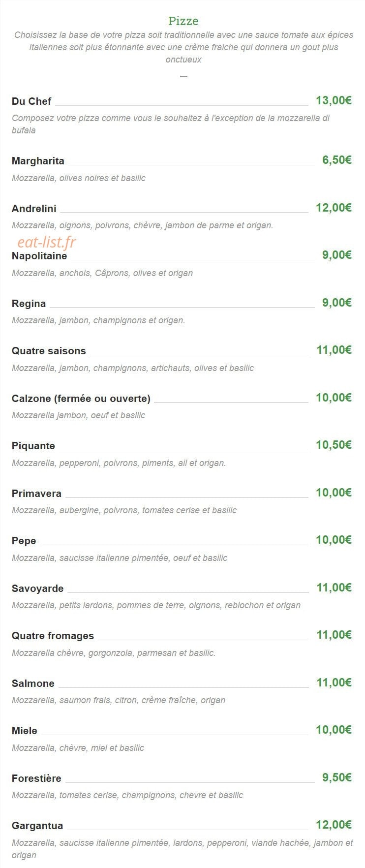Select the Miele pizza title
The width and height of the screenshot is (365, 868).
coord(25,731)
